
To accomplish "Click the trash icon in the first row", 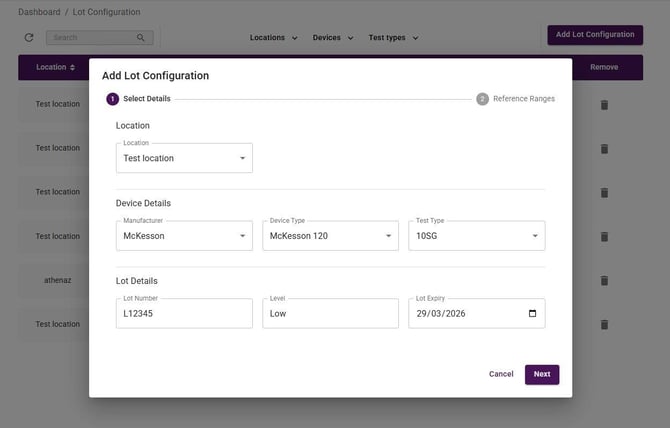I will coord(604,104).
